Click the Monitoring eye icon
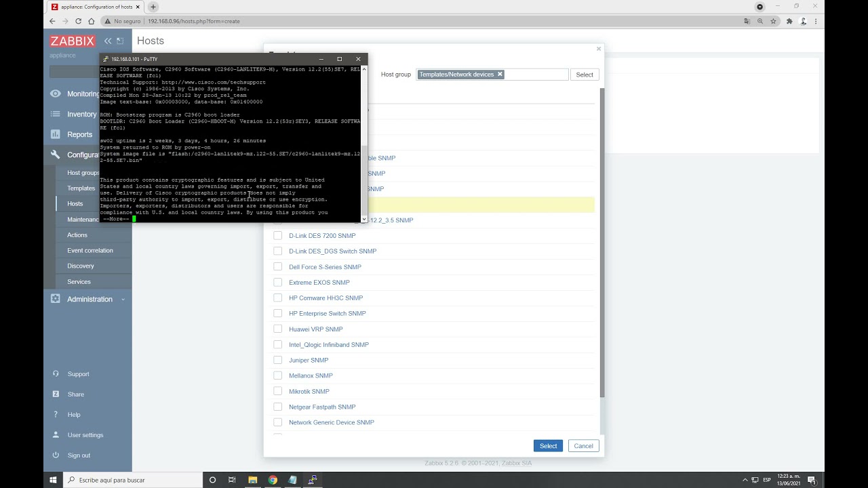 [56, 94]
